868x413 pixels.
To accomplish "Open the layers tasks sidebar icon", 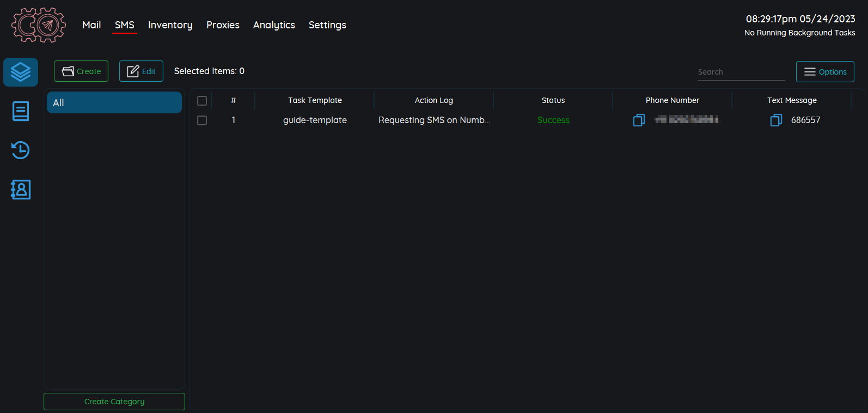I will 21,72.
